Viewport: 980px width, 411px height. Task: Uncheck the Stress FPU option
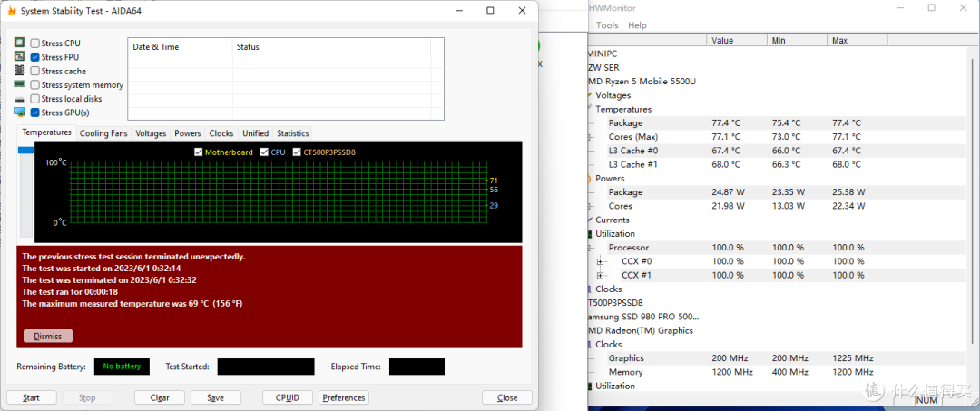tap(35, 57)
